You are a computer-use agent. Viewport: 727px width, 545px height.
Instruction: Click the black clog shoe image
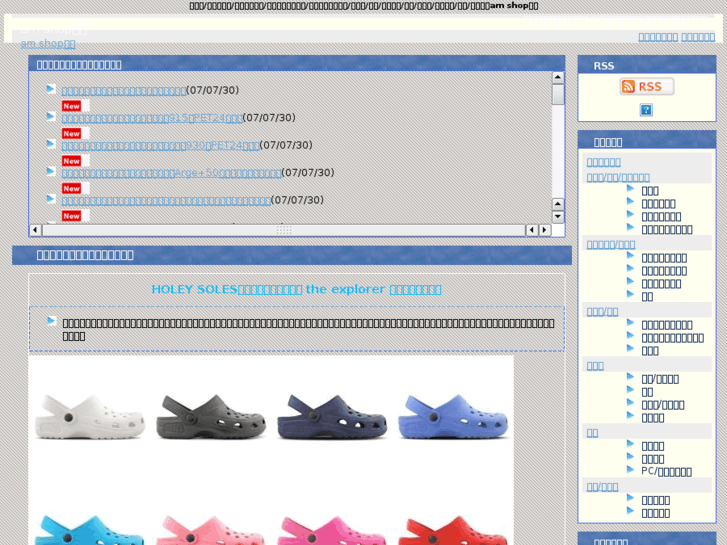pos(211,416)
